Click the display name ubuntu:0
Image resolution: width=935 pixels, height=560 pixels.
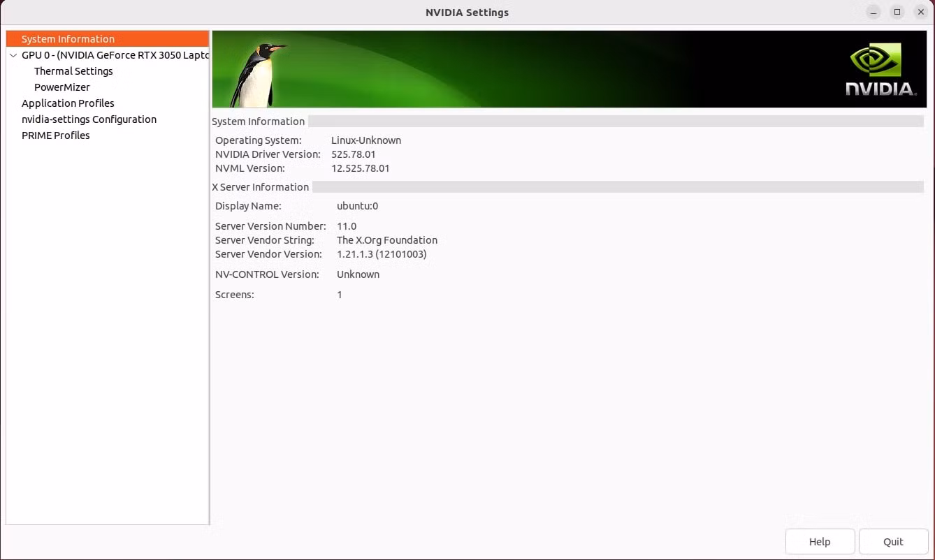click(x=357, y=206)
